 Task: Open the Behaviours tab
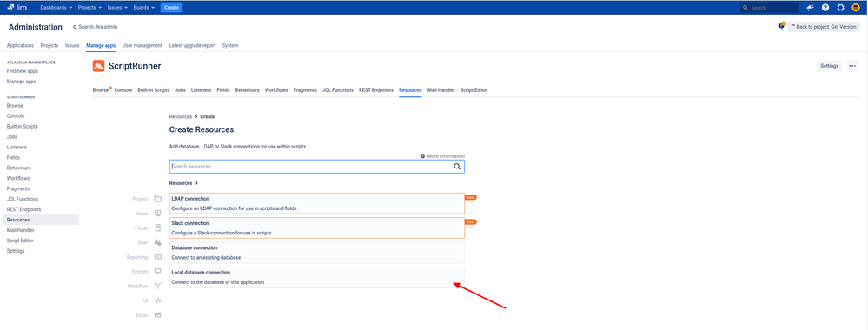click(x=248, y=89)
